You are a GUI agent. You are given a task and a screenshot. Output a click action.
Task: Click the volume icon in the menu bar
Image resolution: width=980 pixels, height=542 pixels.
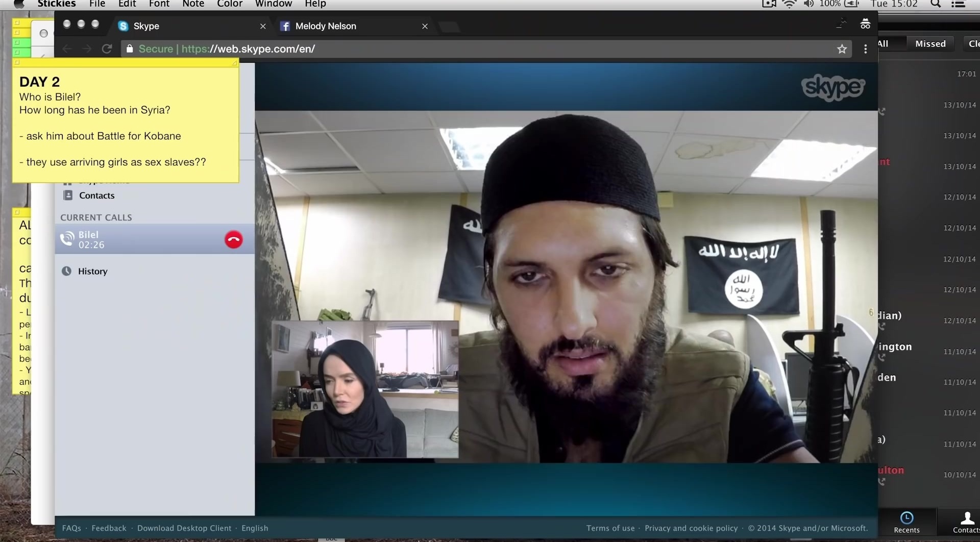[x=808, y=4]
